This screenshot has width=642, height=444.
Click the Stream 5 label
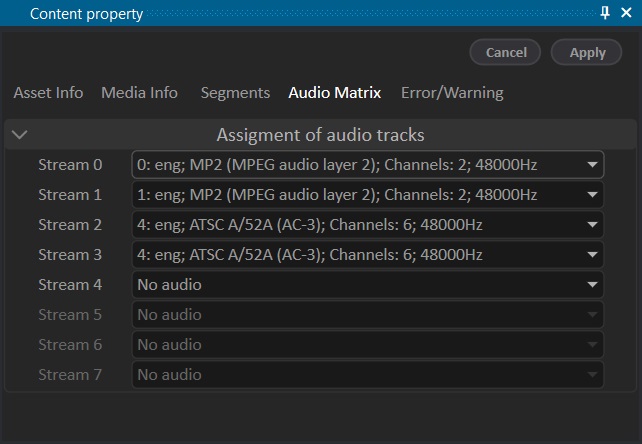70,315
